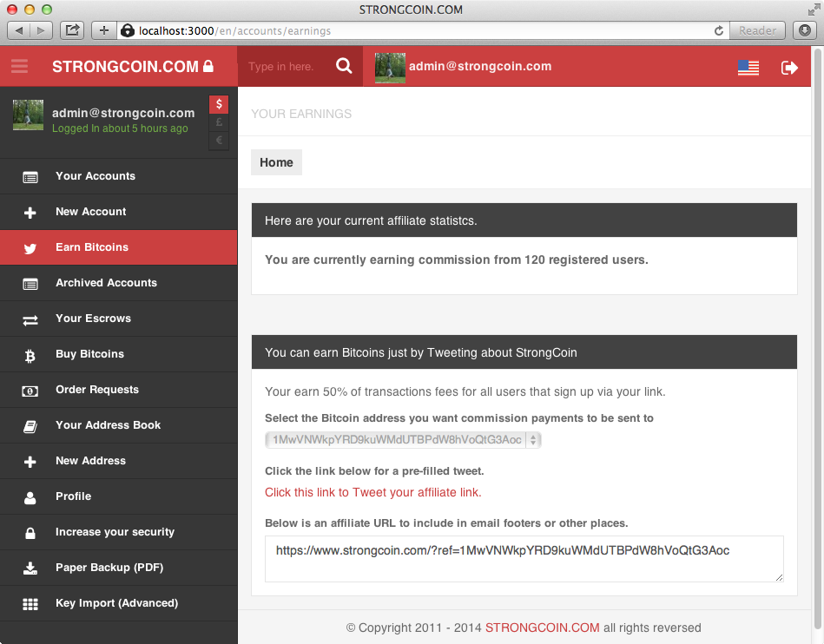Click the exchange arrows icon for Your Escrows
This screenshot has height=644, width=824.
(x=30, y=319)
